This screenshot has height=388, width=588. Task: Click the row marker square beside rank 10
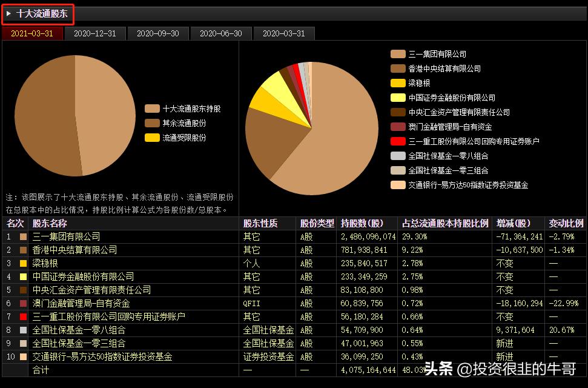click(23, 357)
